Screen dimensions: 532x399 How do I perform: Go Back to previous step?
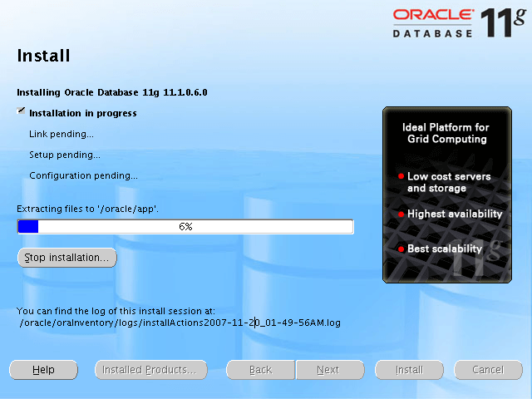260,369
